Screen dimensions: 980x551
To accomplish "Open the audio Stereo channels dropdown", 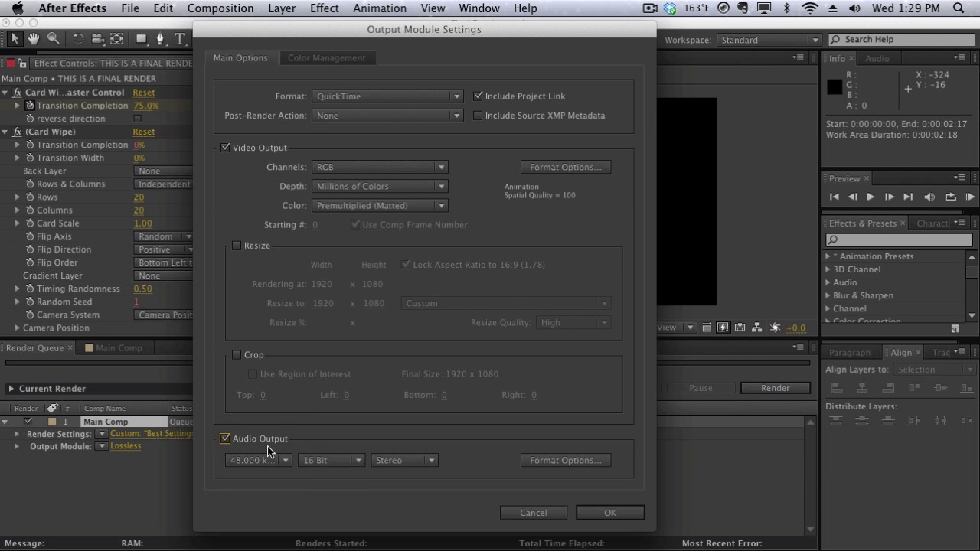I will pos(404,460).
